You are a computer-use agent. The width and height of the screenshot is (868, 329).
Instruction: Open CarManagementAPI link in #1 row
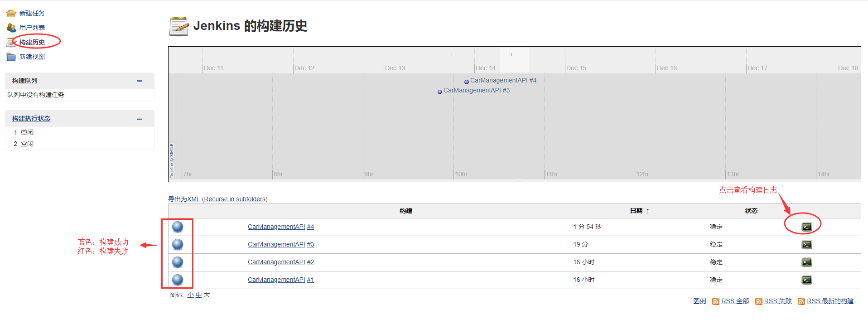[276, 280]
